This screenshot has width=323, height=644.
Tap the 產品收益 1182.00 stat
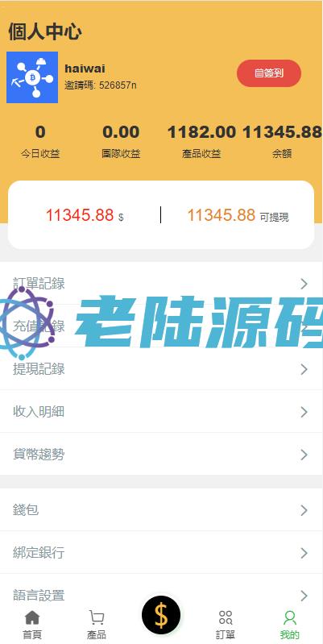point(201,142)
